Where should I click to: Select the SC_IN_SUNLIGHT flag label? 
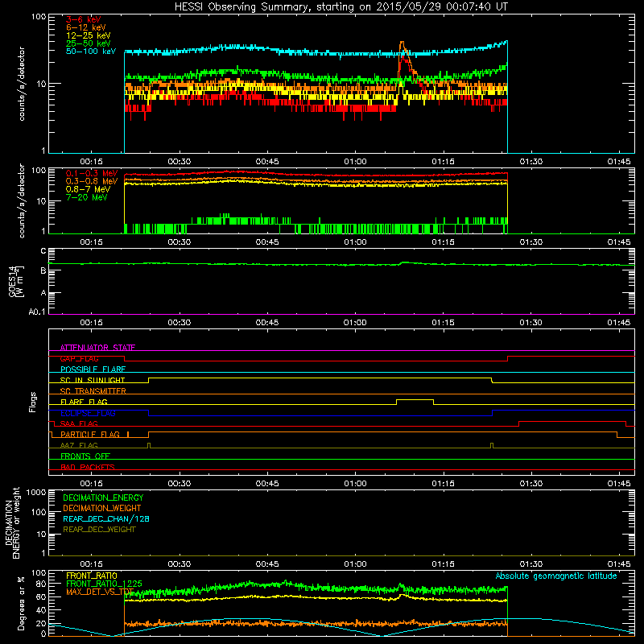coord(93,380)
